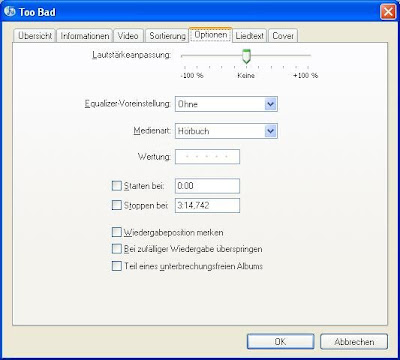Confirm with the OK button
The width and height of the screenshot is (400, 360).
click(280, 342)
